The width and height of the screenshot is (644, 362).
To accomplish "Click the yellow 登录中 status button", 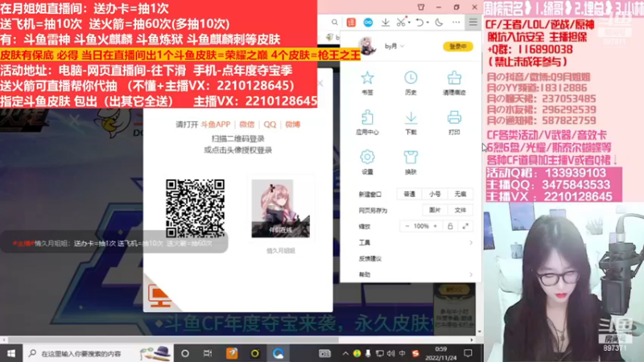I will click(458, 47).
